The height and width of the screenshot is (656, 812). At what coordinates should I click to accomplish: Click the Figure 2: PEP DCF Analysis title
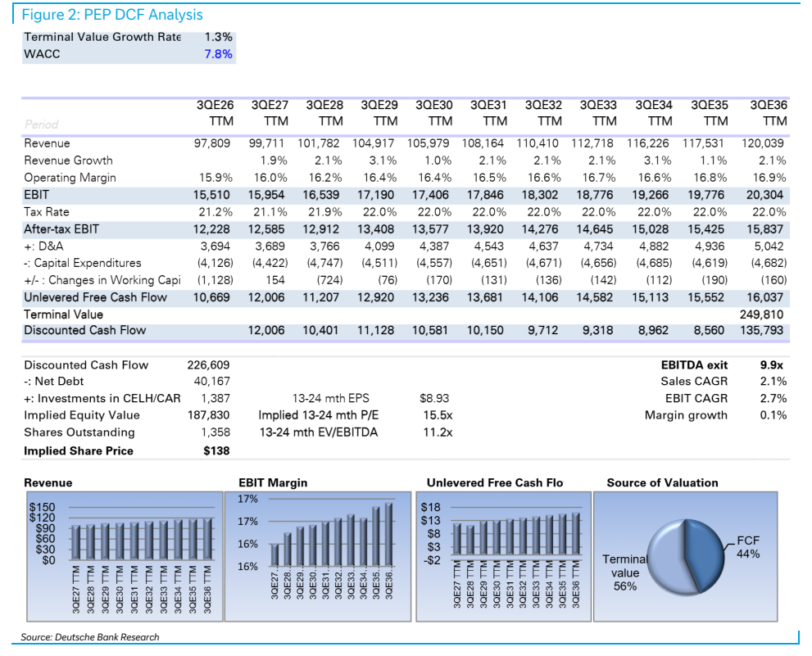112,15
